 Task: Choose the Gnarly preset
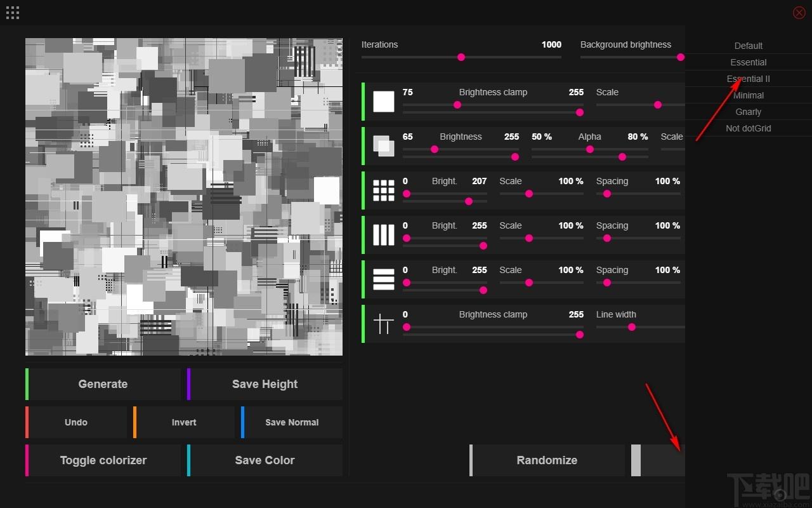[x=749, y=112]
